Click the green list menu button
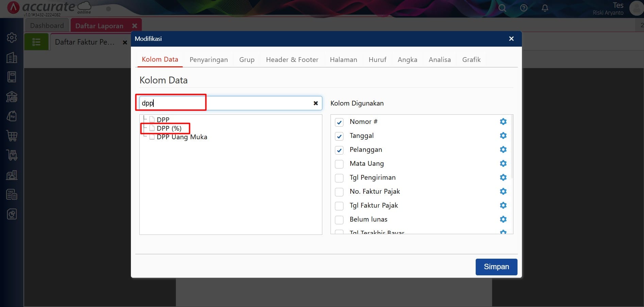This screenshot has width=644, height=307. pyautogui.click(x=36, y=42)
